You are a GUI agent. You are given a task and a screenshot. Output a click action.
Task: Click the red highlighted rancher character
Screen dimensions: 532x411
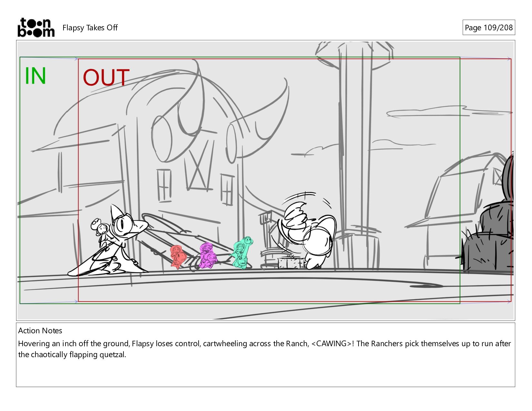click(178, 257)
